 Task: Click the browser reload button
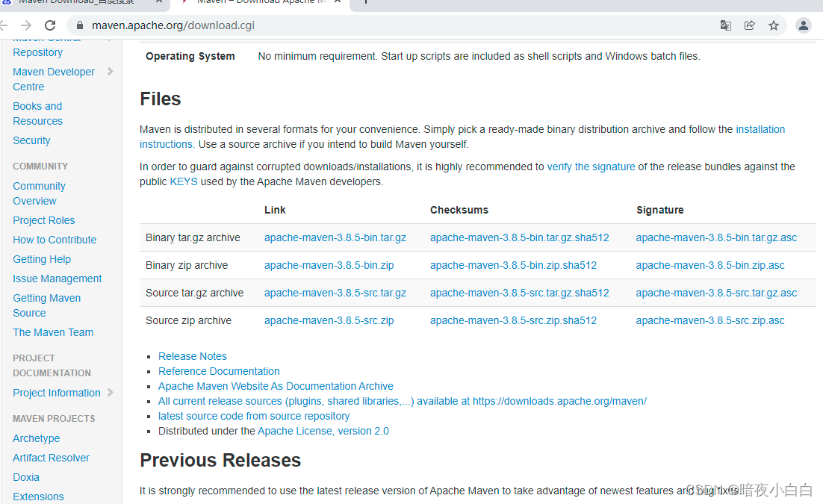[50, 25]
